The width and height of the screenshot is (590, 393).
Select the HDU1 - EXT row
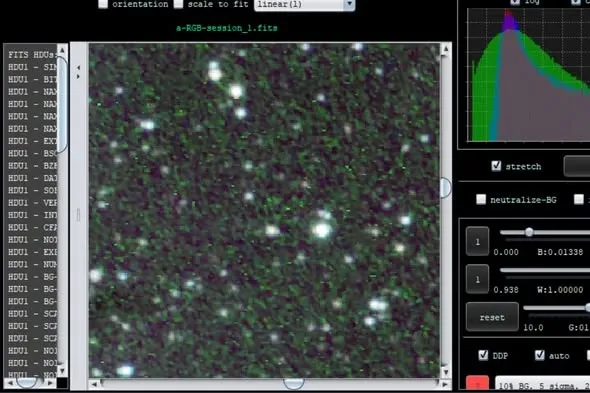pyautogui.click(x=32, y=141)
